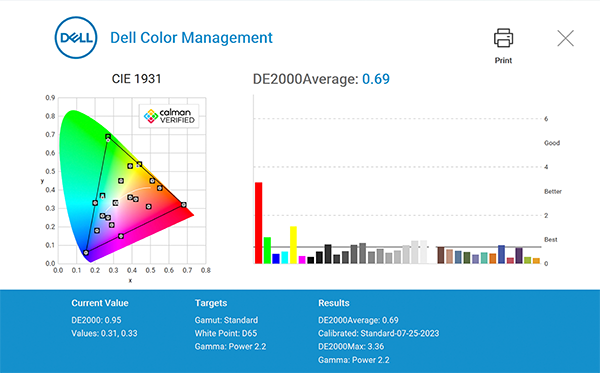The height and width of the screenshot is (373, 600).
Task: Click the Print printer icon
Action: [503, 38]
